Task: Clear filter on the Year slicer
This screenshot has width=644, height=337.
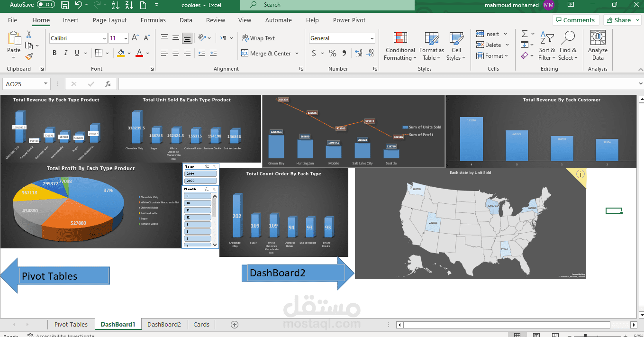Action: (214, 166)
